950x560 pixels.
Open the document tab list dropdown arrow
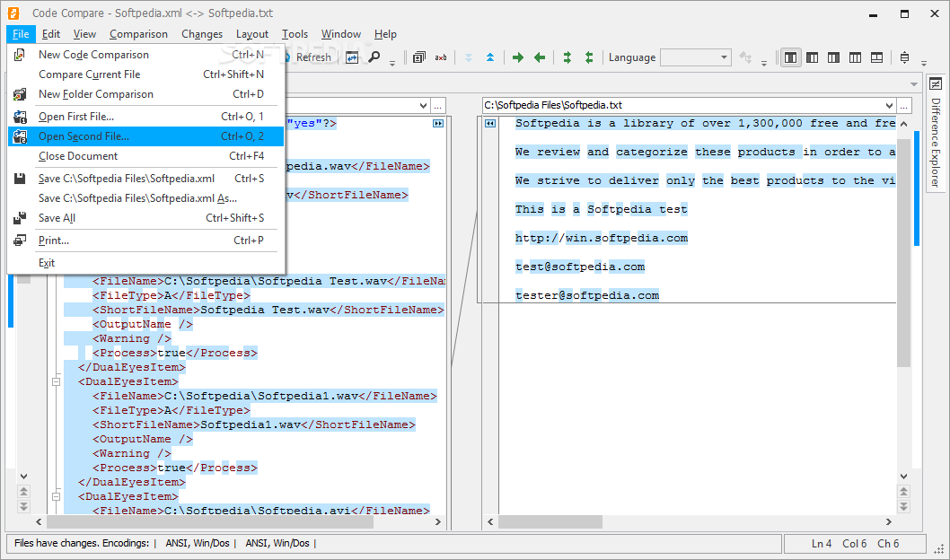point(914,84)
